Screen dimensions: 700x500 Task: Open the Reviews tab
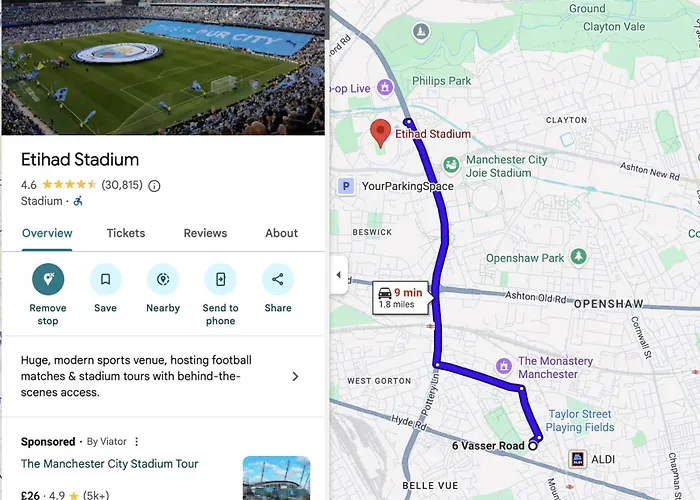click(x=205, y=233)
